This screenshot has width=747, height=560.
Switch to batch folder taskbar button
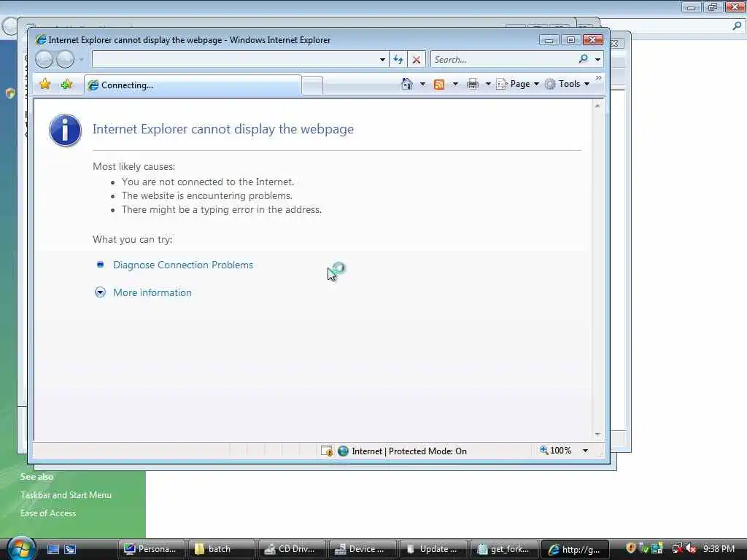coord(222,549)
